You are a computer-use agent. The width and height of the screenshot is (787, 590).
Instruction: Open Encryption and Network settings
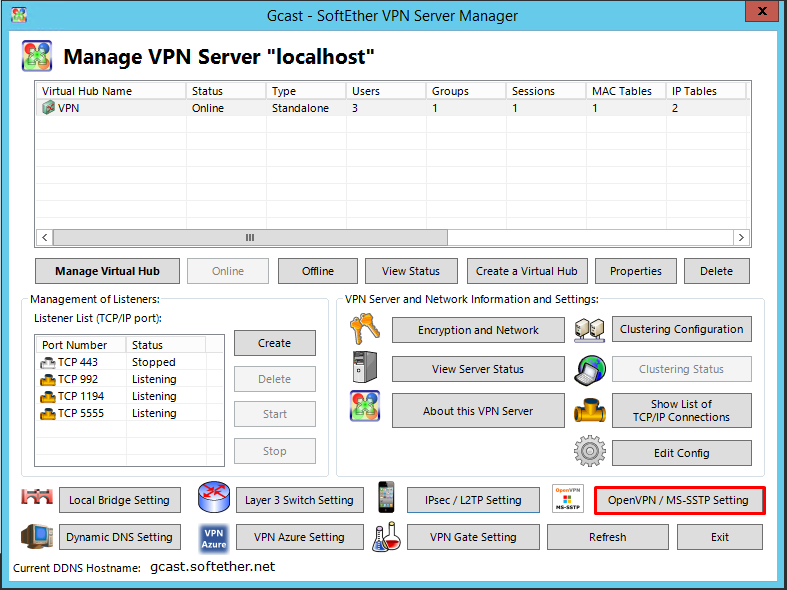(x=478, y=330)
